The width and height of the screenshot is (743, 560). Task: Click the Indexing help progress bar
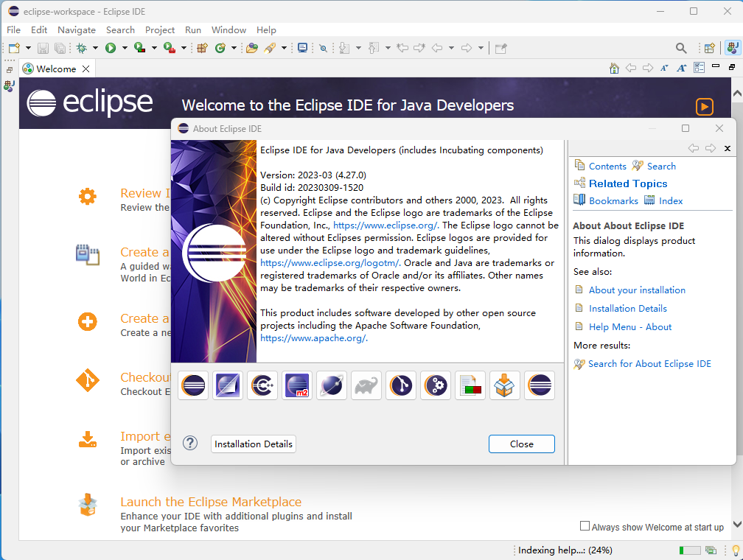(689, 550)
